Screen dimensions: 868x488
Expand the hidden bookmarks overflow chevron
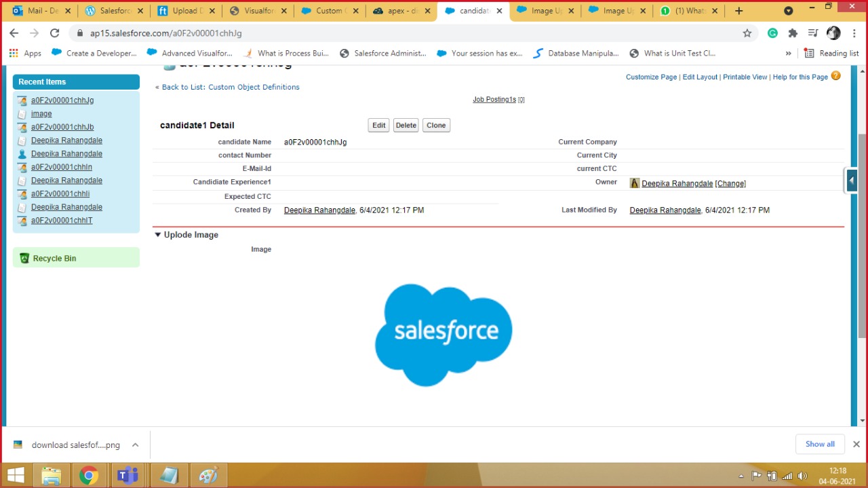coord(788,54)
